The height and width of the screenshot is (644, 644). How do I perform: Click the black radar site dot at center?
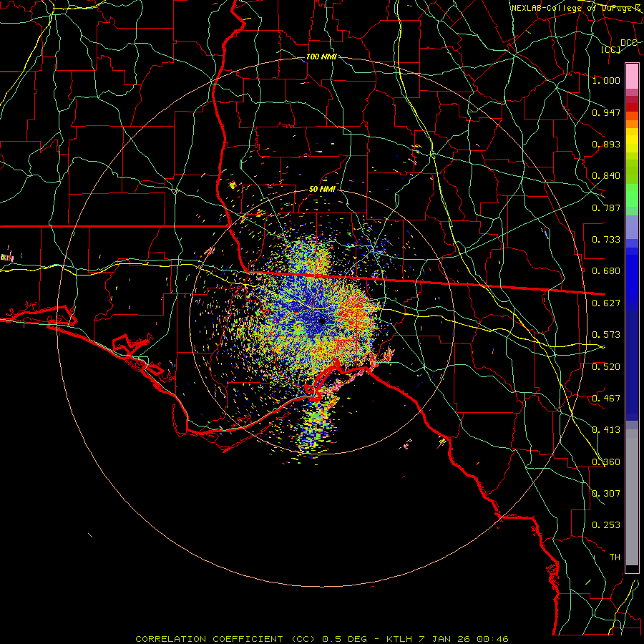coord(322,321)
